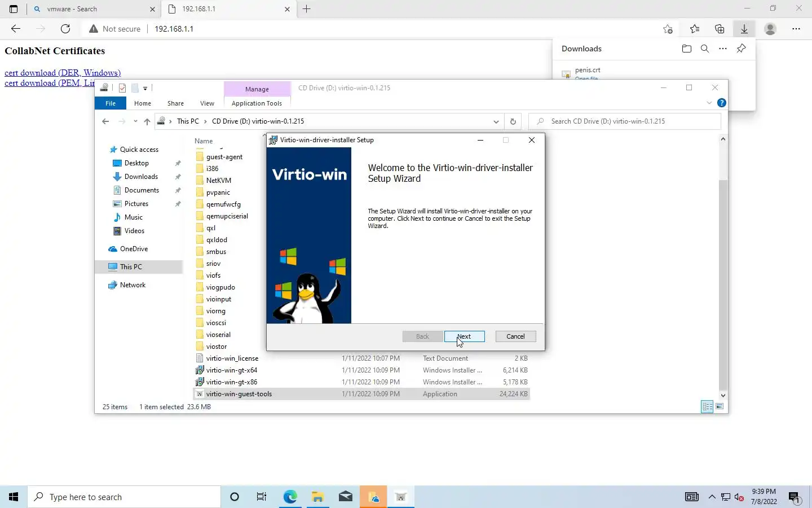Image resolution: width=812 pixels, height=508 pixels.
Task: Pin the Edge Downloads panel
Action: [741, 49]
